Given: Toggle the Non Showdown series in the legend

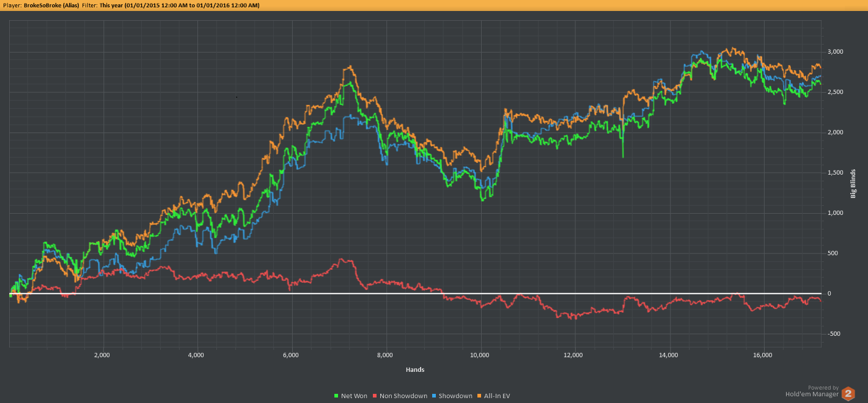Looking at the screenshot, I should [x=400, y=396].
